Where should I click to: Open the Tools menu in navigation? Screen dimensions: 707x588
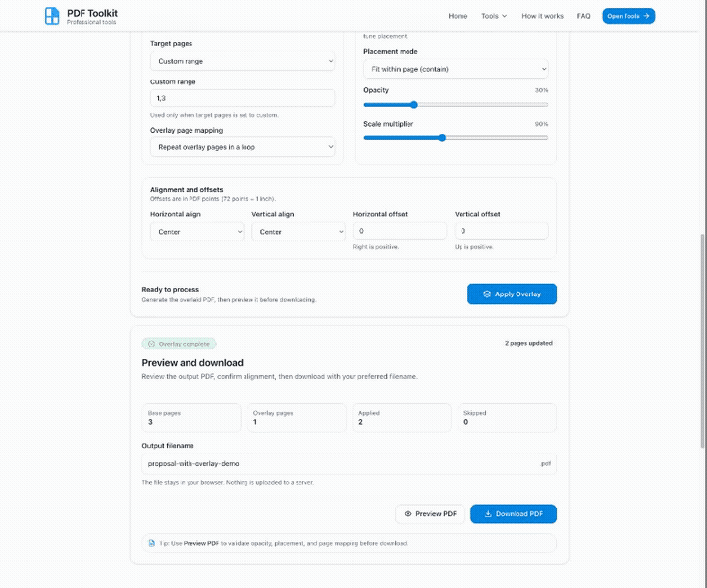click(x=494, y=16)
